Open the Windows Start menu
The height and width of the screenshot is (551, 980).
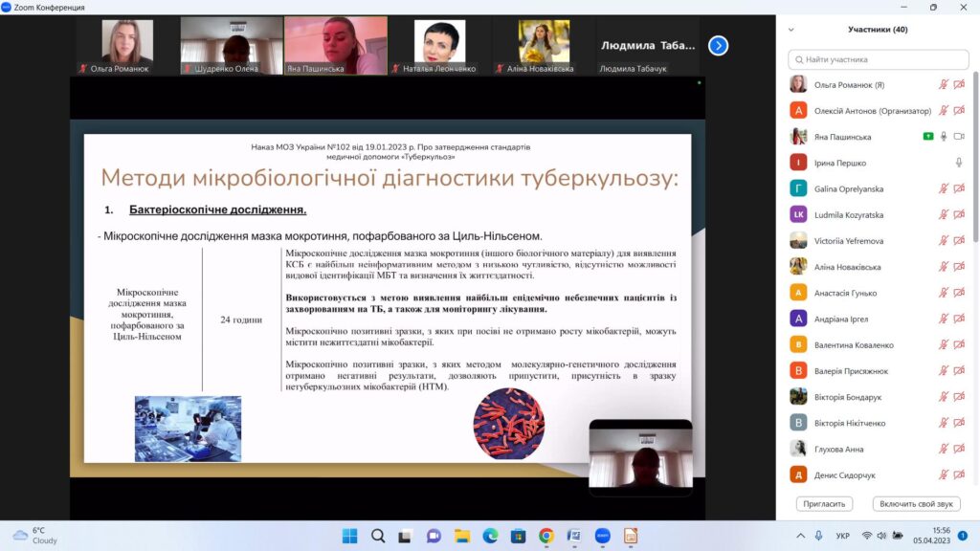click(x=350, y=536)
